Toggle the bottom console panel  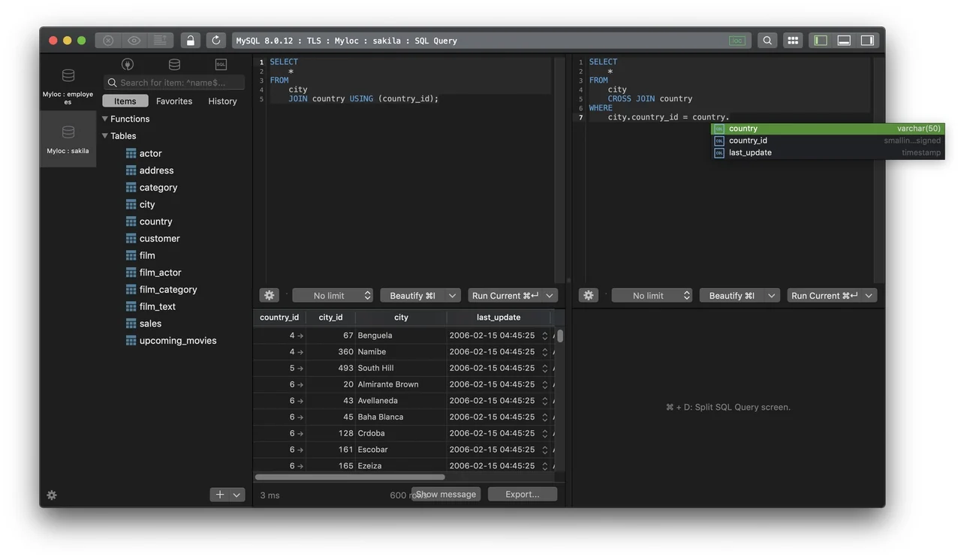[844, 41]
